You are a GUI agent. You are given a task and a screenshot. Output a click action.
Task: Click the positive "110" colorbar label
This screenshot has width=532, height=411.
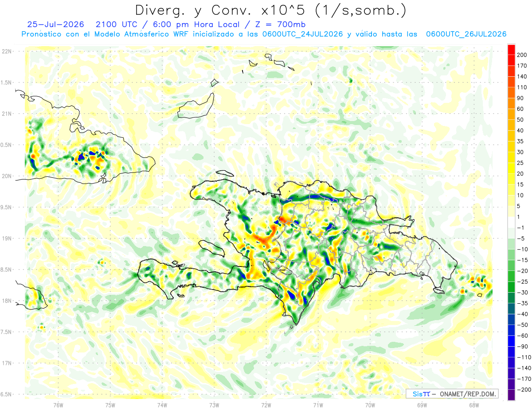(x=522, y=87)
